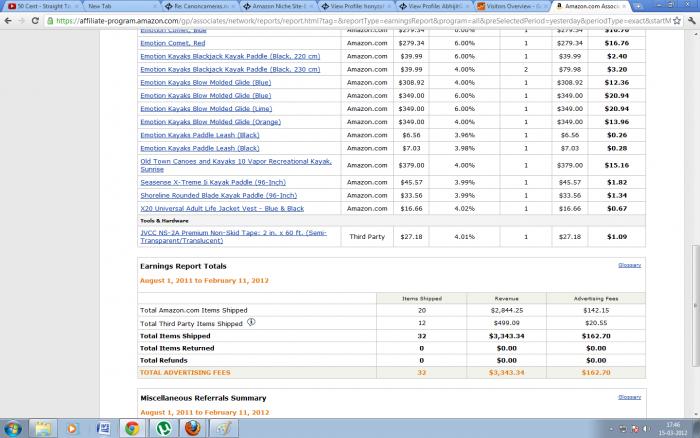The width and height of the screenshot is (700, 438).
Task: Open Paddle Leash (Black) link priced $6.56
Action: click(200, 135)
